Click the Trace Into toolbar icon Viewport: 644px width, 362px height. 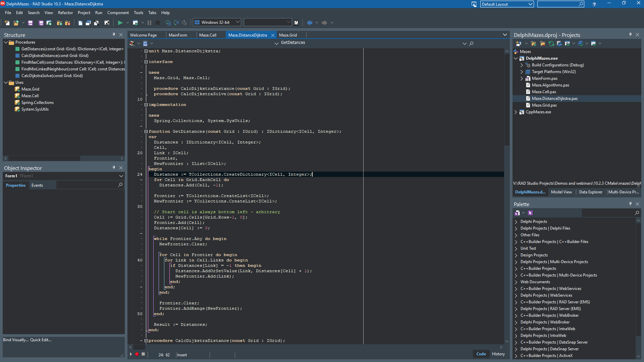coord(168,23)
